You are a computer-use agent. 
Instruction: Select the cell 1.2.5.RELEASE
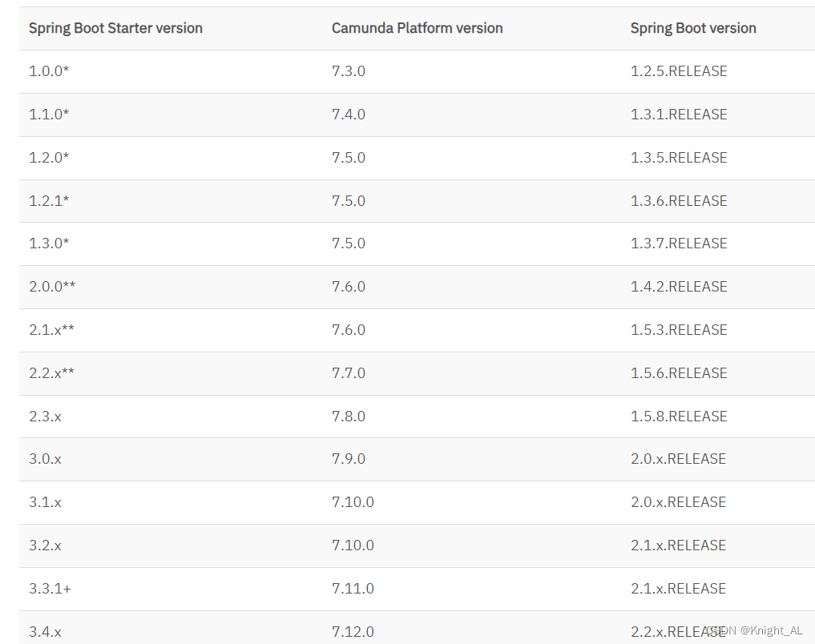[x=678, y=71]
